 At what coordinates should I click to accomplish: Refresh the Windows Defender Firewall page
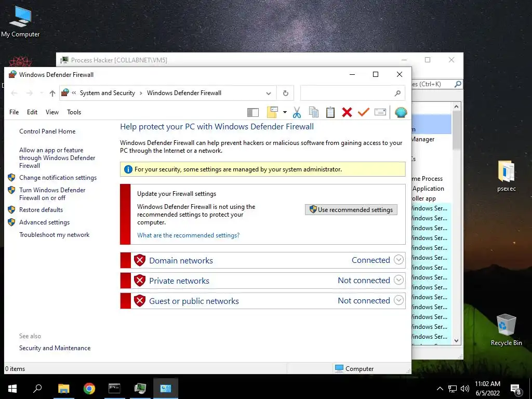point(286,93)
